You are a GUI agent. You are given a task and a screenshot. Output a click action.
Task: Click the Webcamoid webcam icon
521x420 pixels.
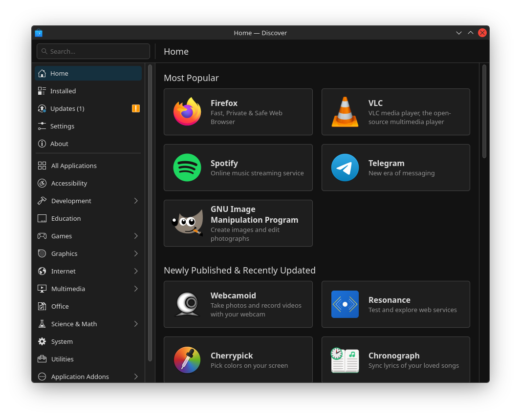187,304
